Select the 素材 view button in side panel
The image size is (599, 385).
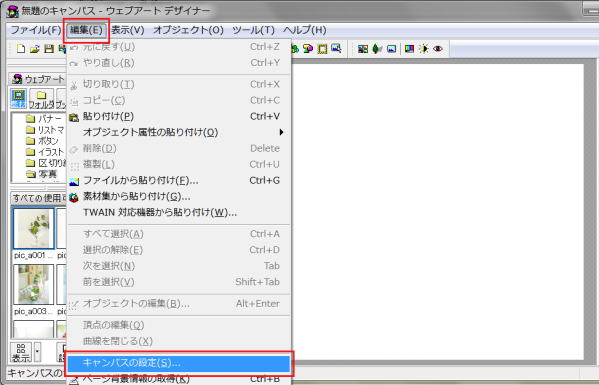(18, 98)
